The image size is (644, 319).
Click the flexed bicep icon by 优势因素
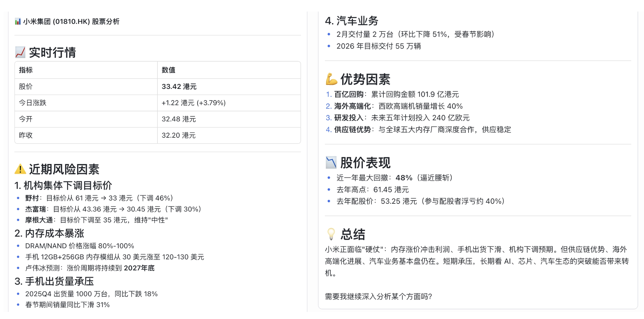(x=331, y=79)
